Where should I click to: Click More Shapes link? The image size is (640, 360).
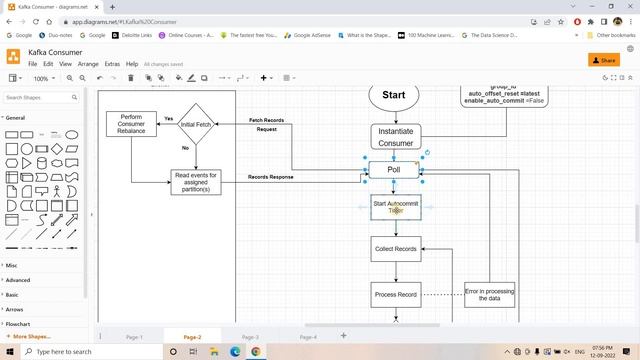pos(29,336)
